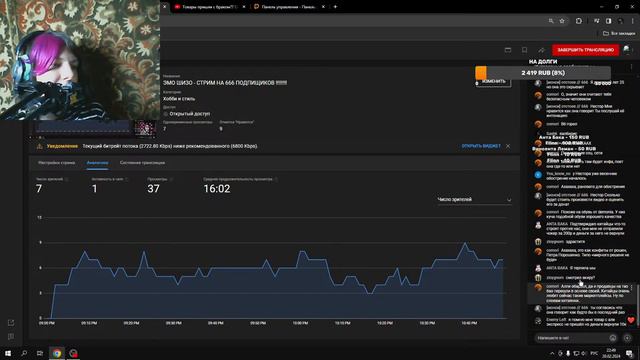Screen dimensions: 640x360
Task: Click the donation goal progress bar
Action: [543, 73]
